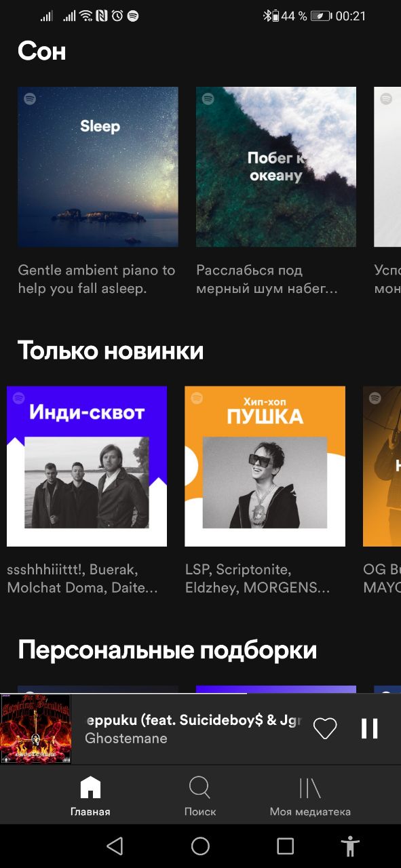Go to the Поиск search tab
The height and width of the screenshot is (868, 401).
pos(200,796)
